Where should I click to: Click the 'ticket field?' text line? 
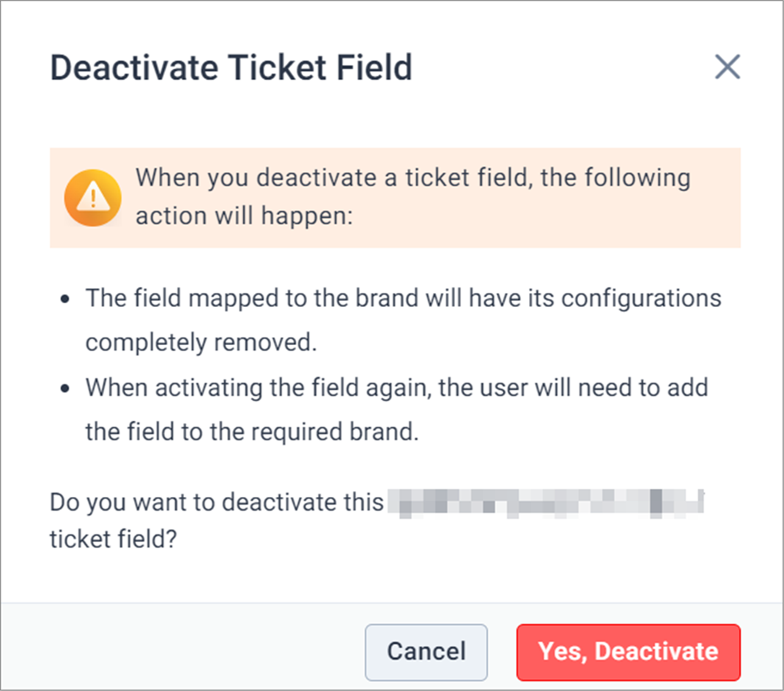pos(114,539)
